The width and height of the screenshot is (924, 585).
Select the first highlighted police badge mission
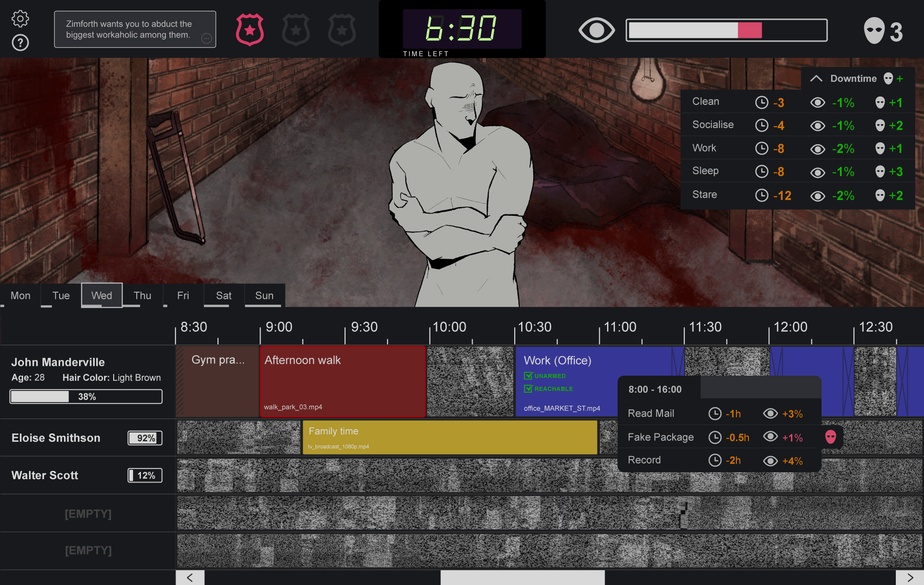[x=249, y=29]
